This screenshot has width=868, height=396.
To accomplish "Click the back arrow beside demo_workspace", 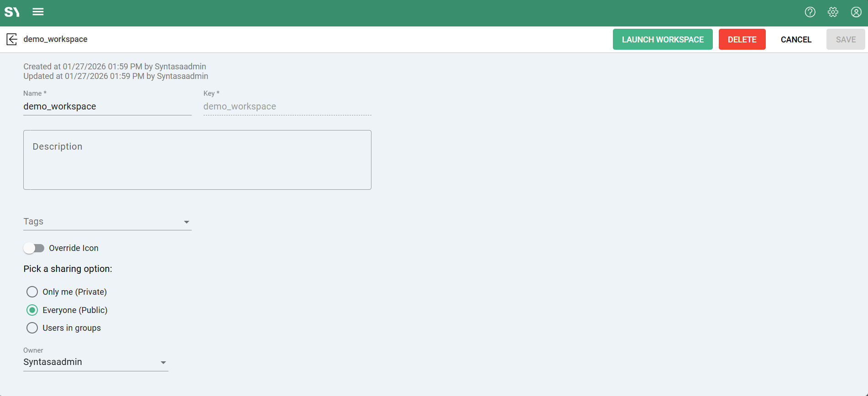I will pos(12,39).
